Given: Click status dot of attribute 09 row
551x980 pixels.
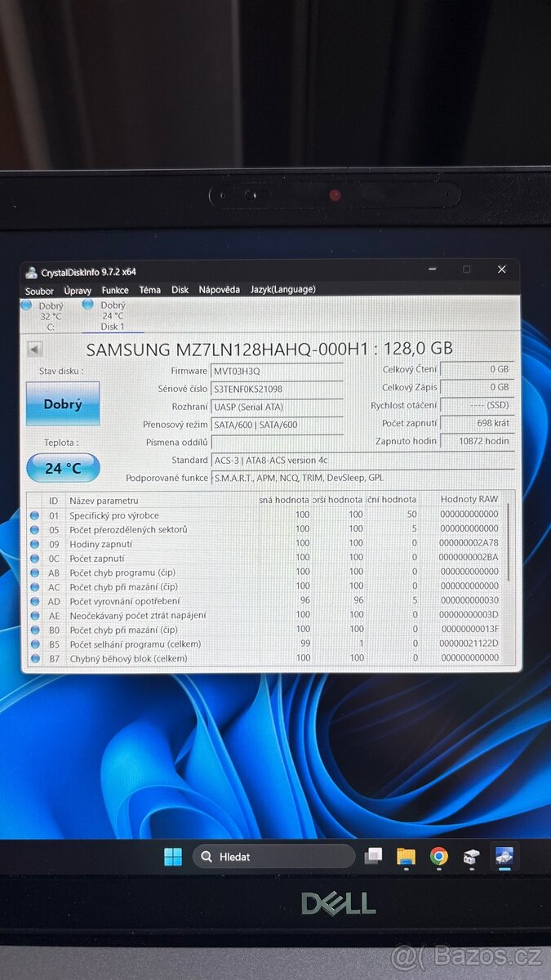Looking at the screenshot, I should (x=34, y=544).
